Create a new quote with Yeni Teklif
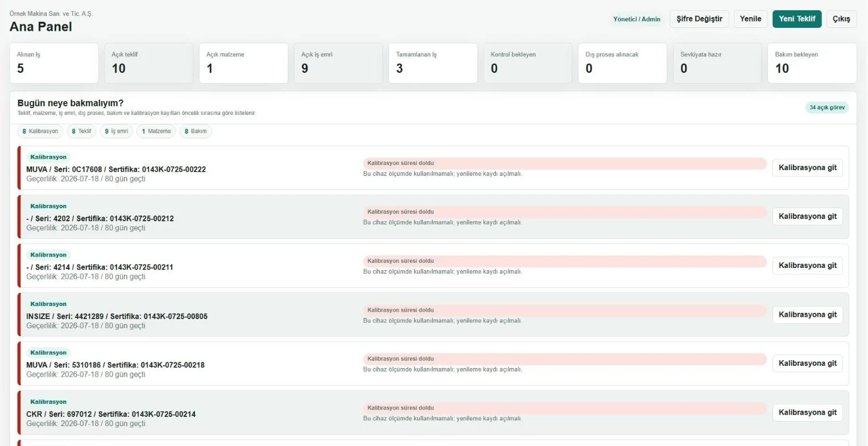 pyautogui.click(x=797, y=19)
